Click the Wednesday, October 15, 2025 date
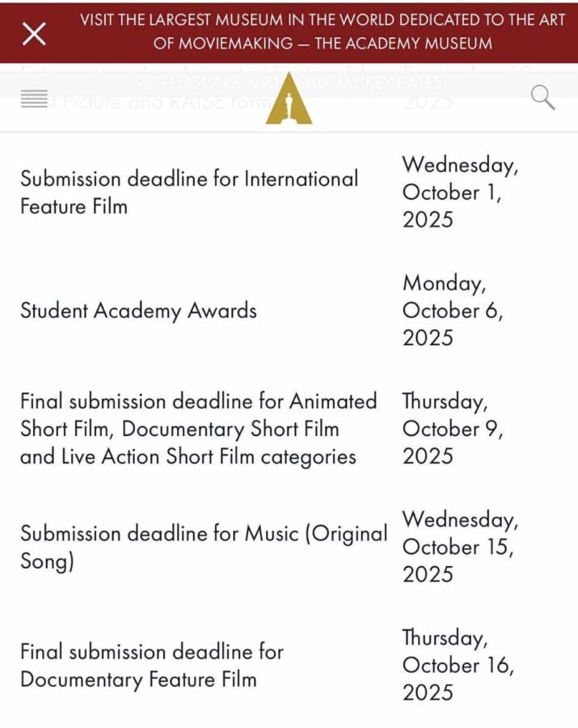Image resolution: width=578 pixels, height=728 pixels. point(460,547)
